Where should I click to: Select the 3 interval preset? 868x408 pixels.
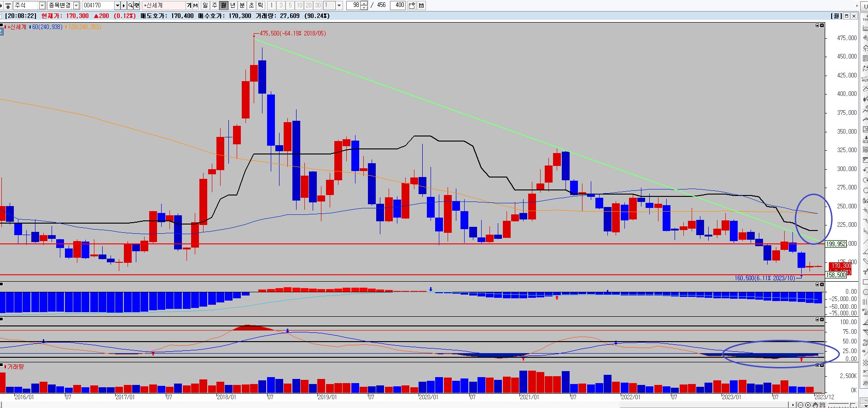click(x=281, y=5)
